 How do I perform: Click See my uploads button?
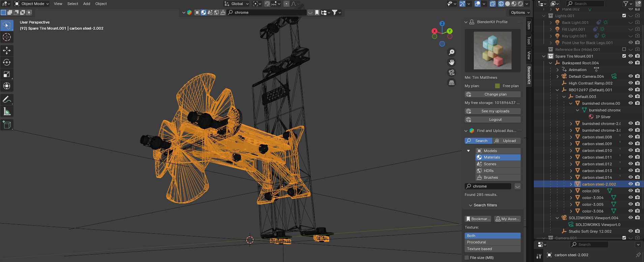[x=493, y=111]
